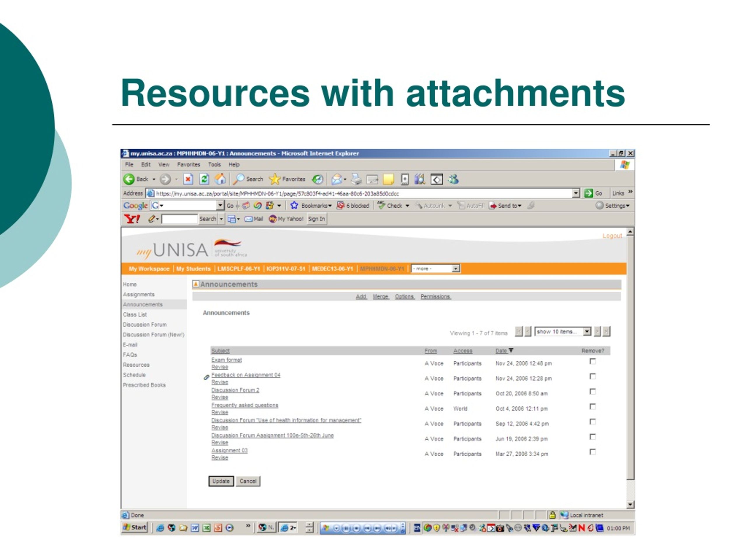Open the Favorites star in IE toolbar

point(275,179)
